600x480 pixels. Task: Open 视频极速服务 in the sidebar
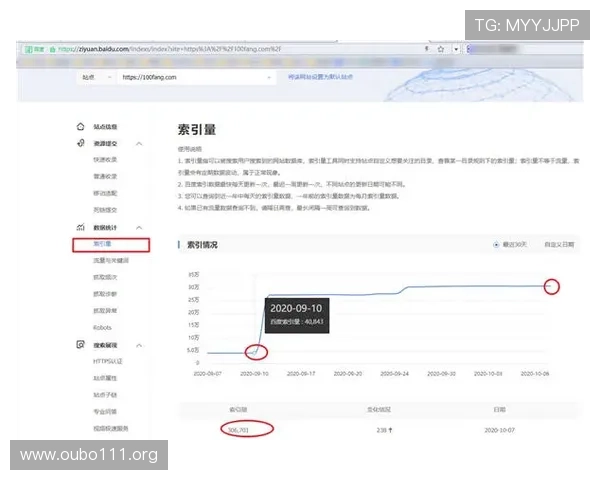(111, 428)
